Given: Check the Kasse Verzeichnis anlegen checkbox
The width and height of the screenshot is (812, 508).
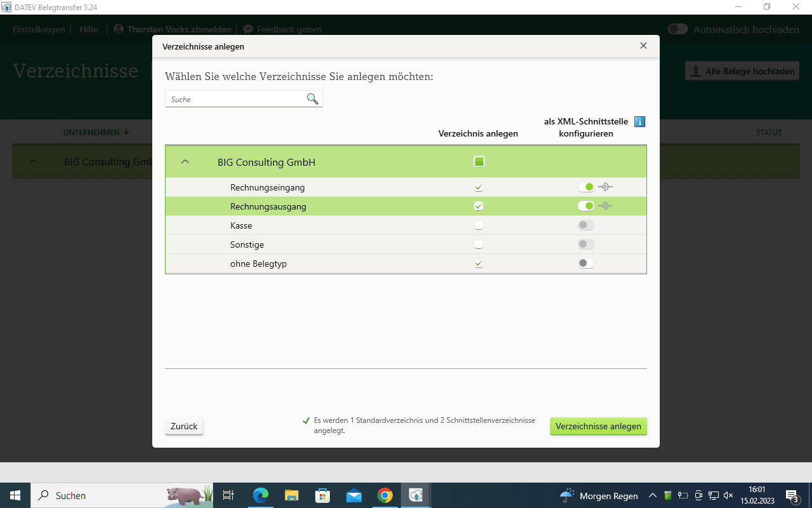Looking at the screenshot, I should tap(479, 225).
